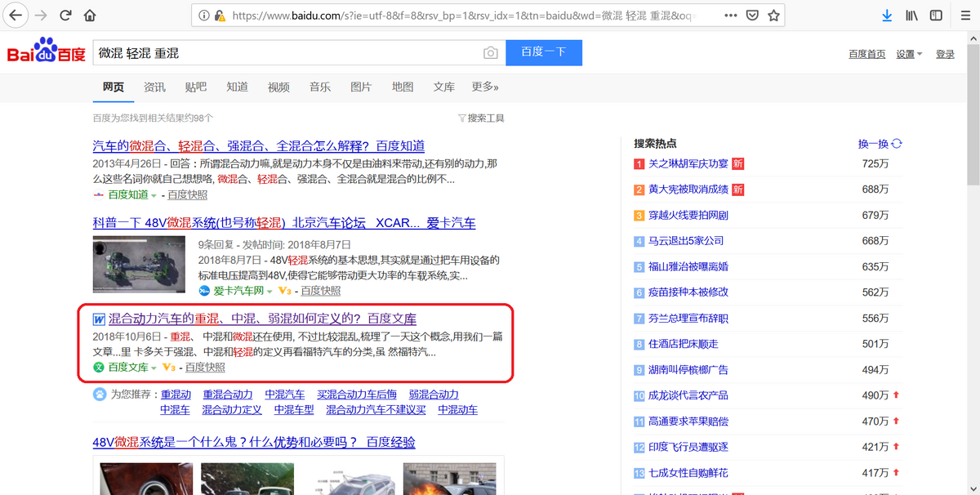Go back to the previous page
This screenshot has width=980, height=495.
pyautogui.click(x=16, y=16)
